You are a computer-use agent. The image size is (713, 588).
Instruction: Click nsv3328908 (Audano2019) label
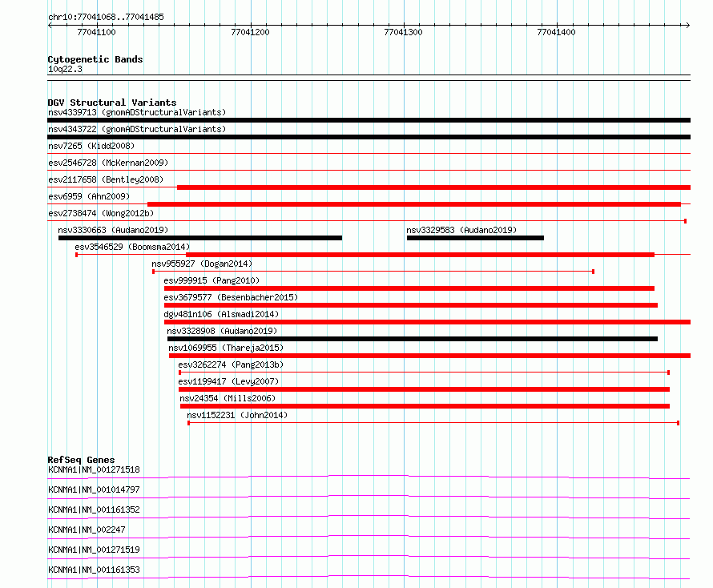222,331
